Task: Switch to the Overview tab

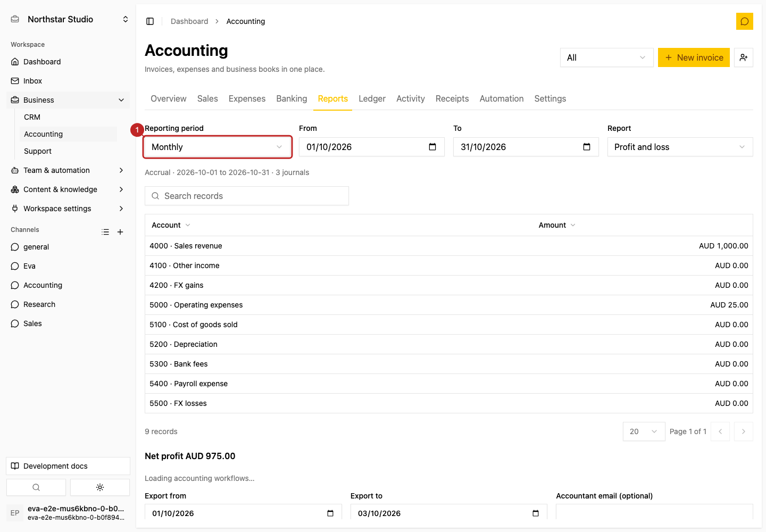Action: point(169,98)
